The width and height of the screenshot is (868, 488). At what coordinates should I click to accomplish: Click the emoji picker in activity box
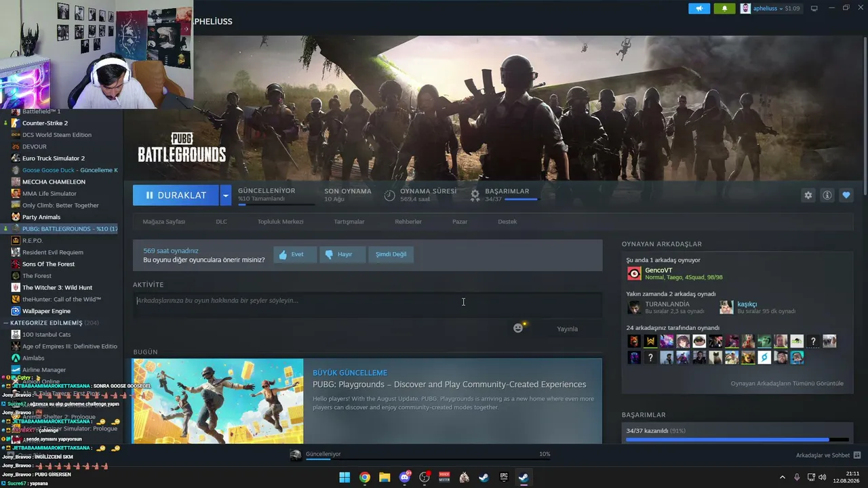[x=518, y=328]
